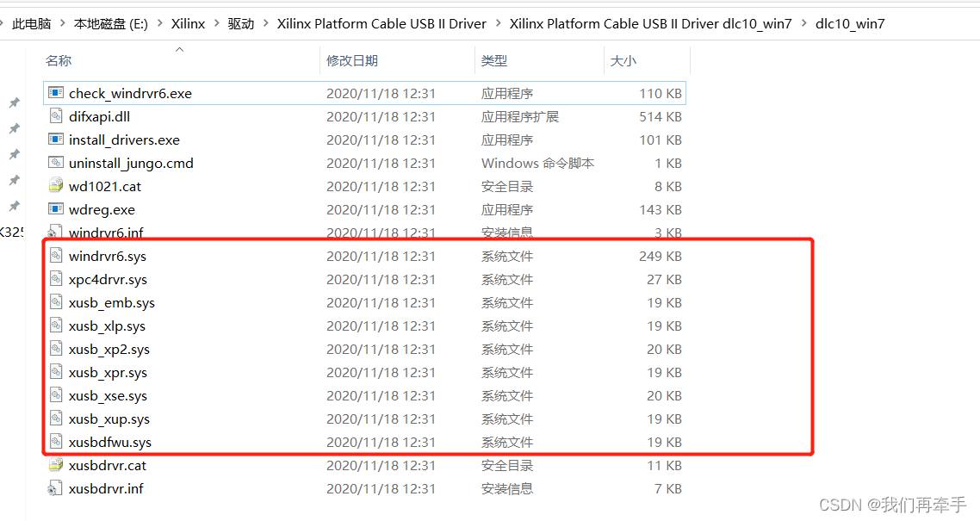980x521 pixels.
Task: Sort files by 大小 column header
Action: pos(623,60)
